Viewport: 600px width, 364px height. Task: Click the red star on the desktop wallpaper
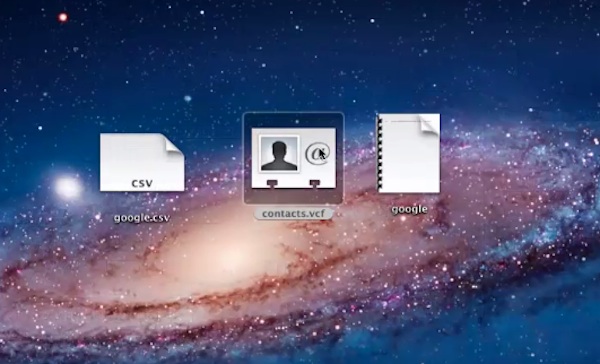pyautogui.click(x=63, y=17)
